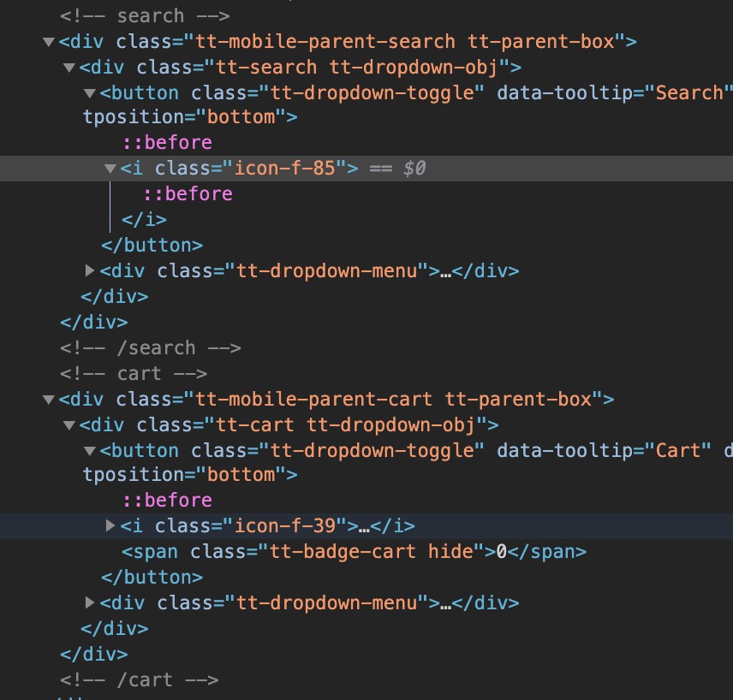733x700 pixels.
Task: Select the tt-badge-cart hide span row
Action: click(354, 552)
